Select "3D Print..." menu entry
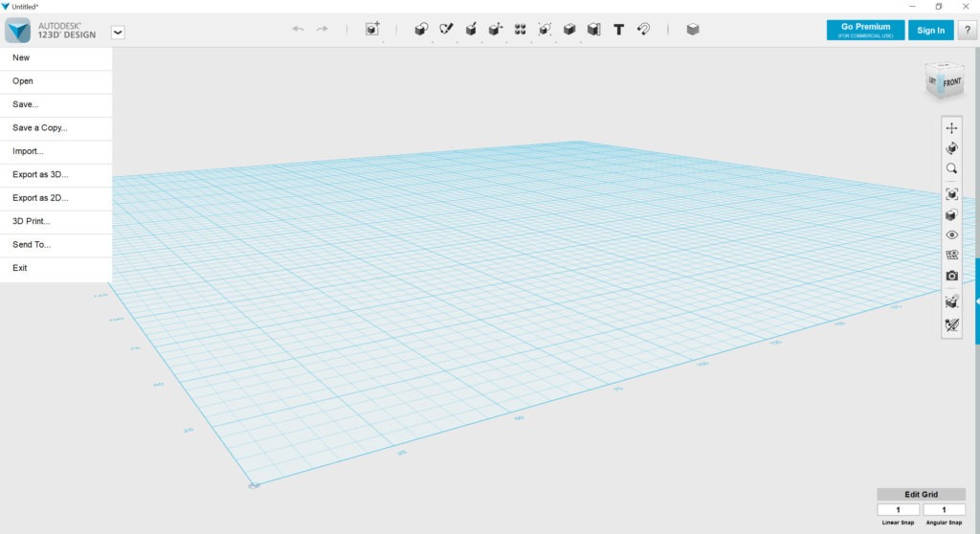This screenshot has width=980, height=534. coord(32,221)
